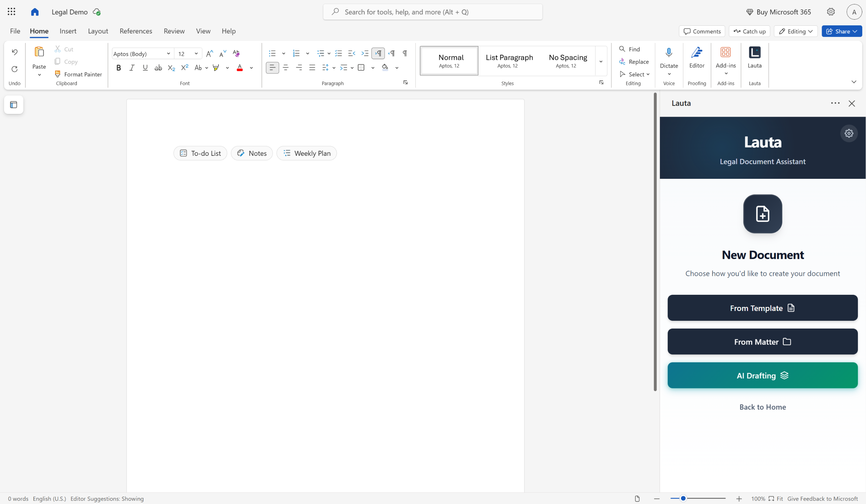Toggle Italic formatting

[x=132, y=68]
